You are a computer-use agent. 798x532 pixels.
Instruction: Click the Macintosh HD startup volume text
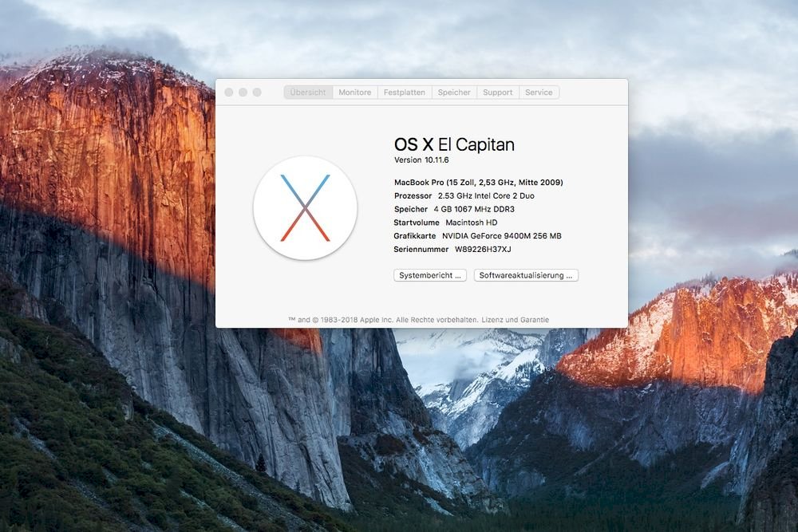(x=472, y=223)
